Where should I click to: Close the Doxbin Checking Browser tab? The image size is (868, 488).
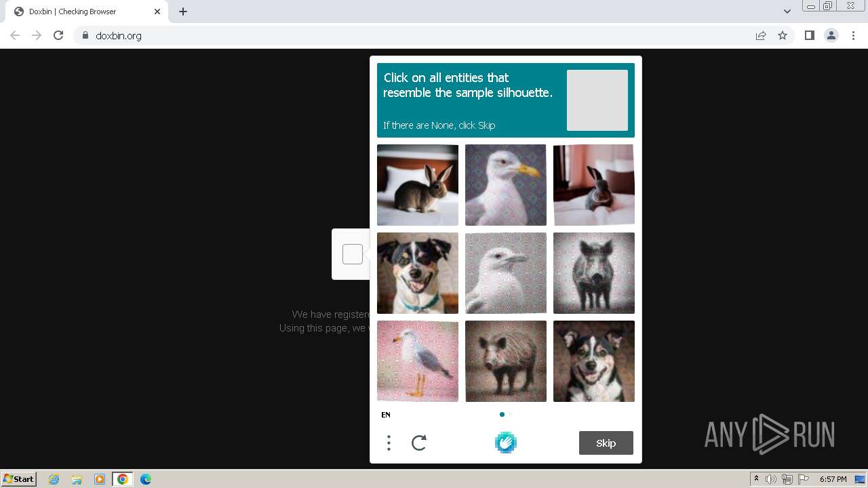[x=157, y=12]
